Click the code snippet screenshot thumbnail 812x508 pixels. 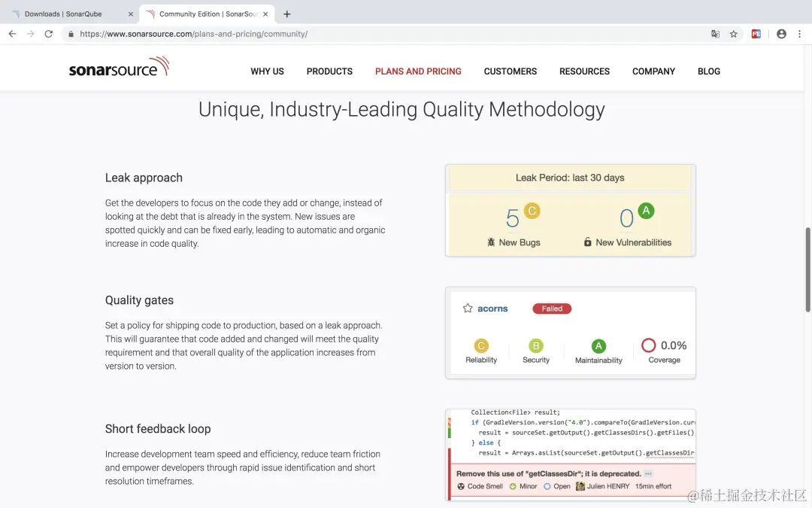(570, 455)
